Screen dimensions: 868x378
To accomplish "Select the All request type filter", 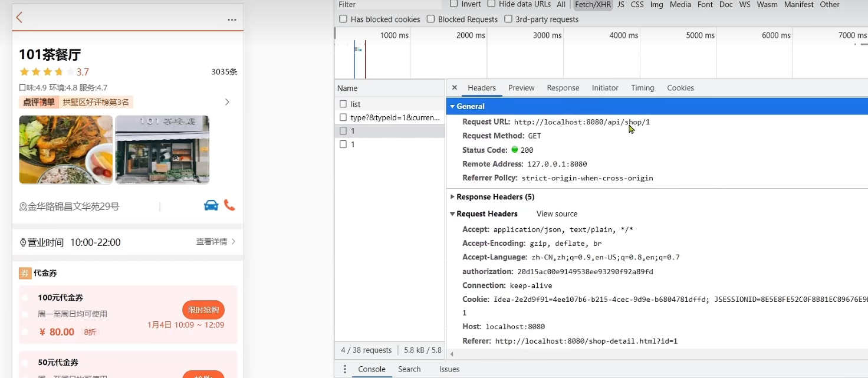I will coord(561,5).
